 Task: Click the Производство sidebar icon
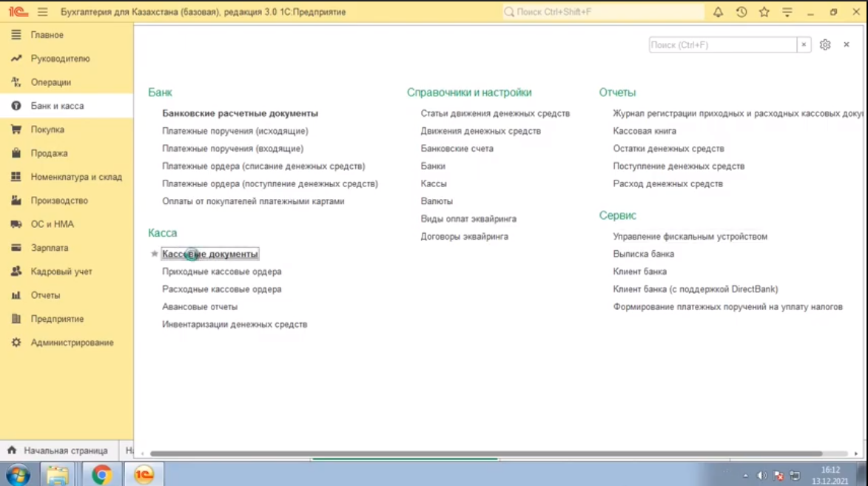click(x=16, y=200)
